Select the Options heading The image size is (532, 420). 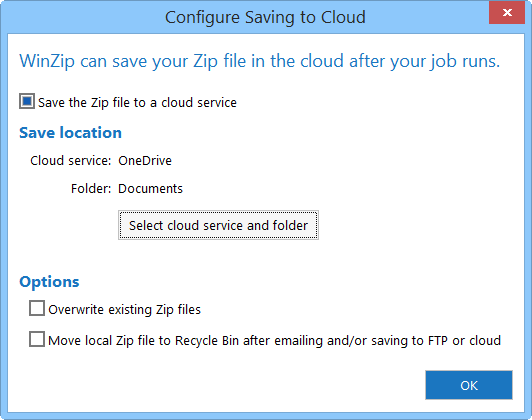pyautogui.click(x=49, y=282)
